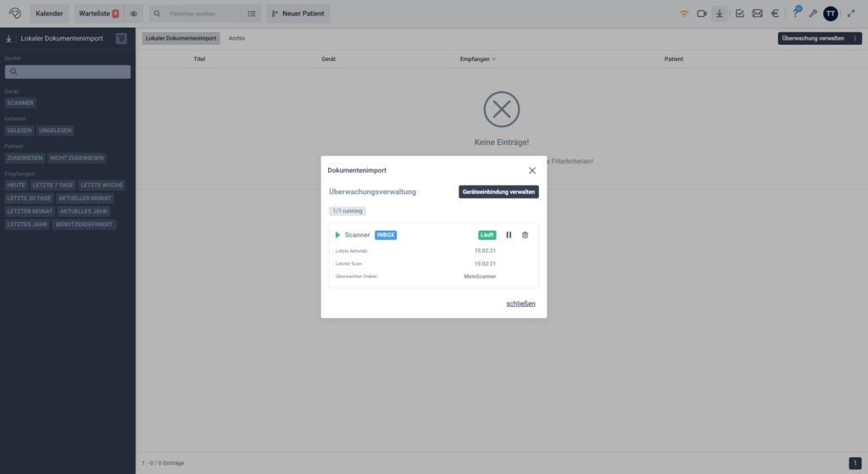Click the schließen link
The image size is (868, 474).
click(520, 304)
